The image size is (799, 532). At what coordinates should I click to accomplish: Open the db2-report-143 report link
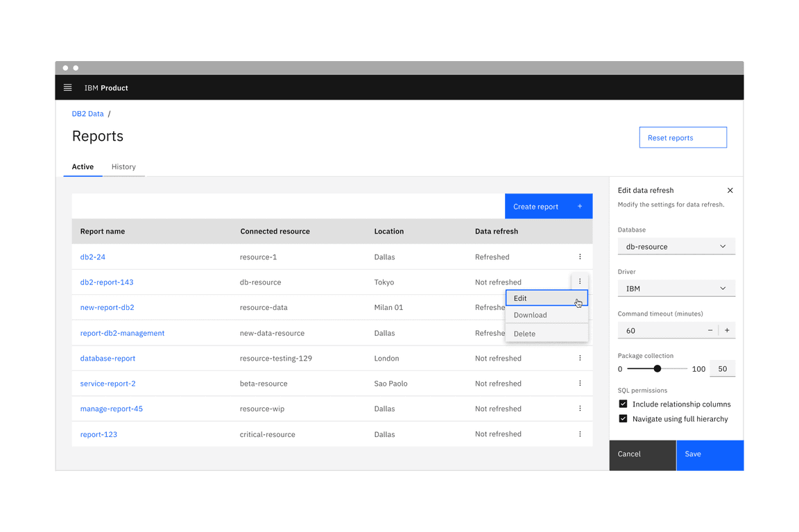[x=107, y=282]
